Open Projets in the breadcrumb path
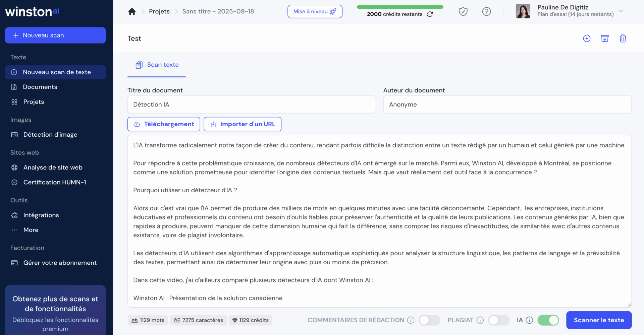This screenshot has width=644, height=335. pyautogui.click(x=159, y=11)
